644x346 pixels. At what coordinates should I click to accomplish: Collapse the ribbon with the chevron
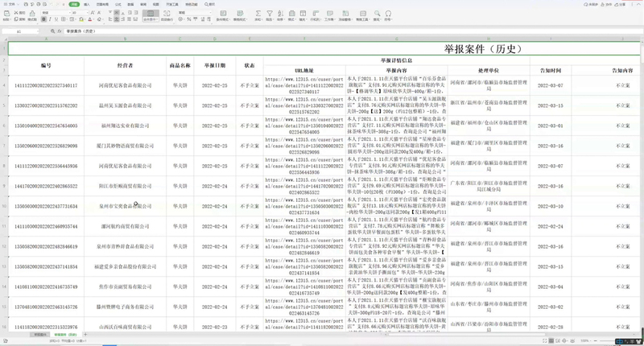638,4
